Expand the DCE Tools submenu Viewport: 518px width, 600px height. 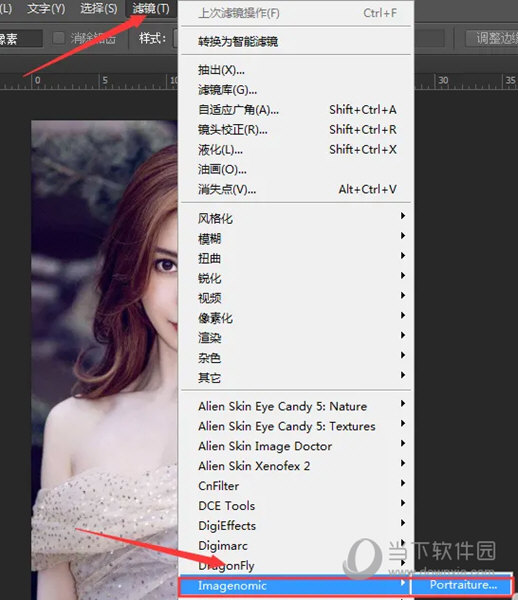(x=295, y=505)
